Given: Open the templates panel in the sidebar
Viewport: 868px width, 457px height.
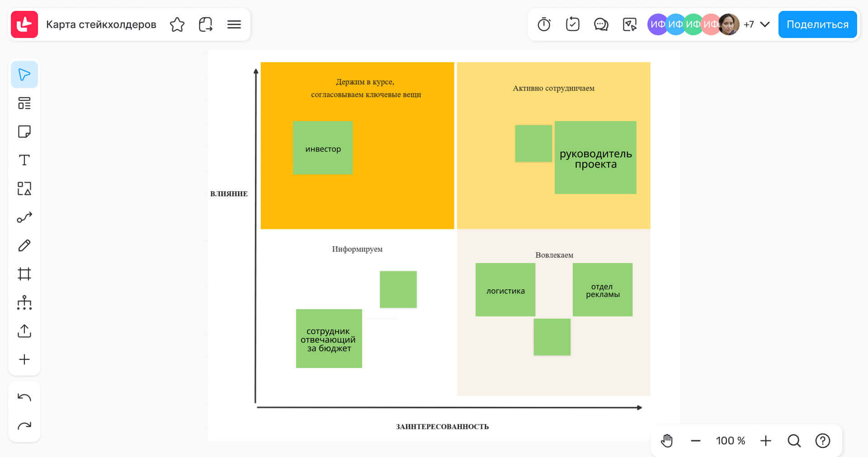Looking at the screenshot, I should tap(24, 103).
